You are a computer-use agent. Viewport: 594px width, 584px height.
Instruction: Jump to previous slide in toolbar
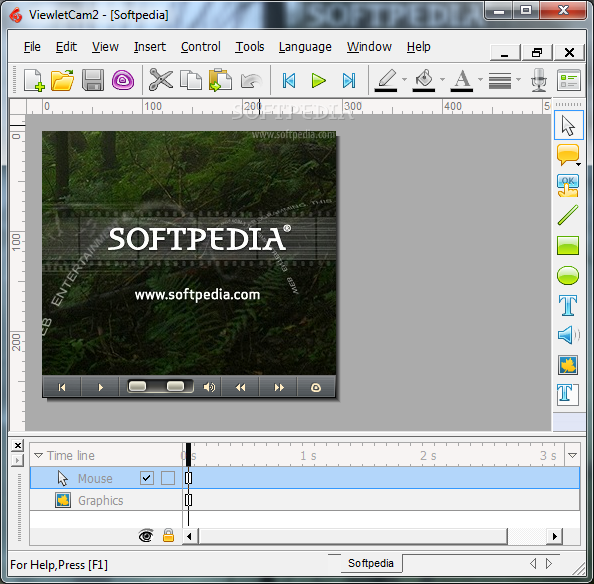pos(289,80)
